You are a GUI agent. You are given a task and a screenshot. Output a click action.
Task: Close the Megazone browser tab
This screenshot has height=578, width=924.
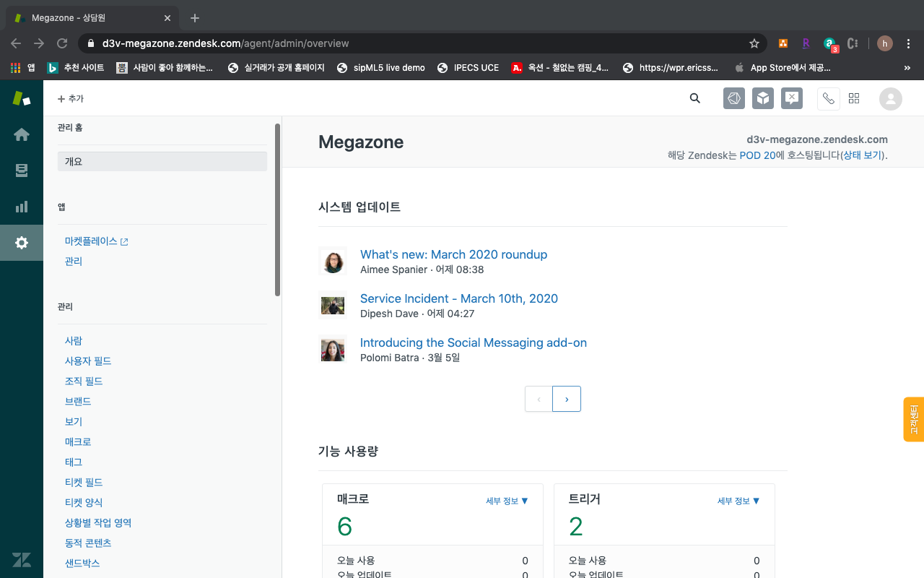(x=167, y=18)
